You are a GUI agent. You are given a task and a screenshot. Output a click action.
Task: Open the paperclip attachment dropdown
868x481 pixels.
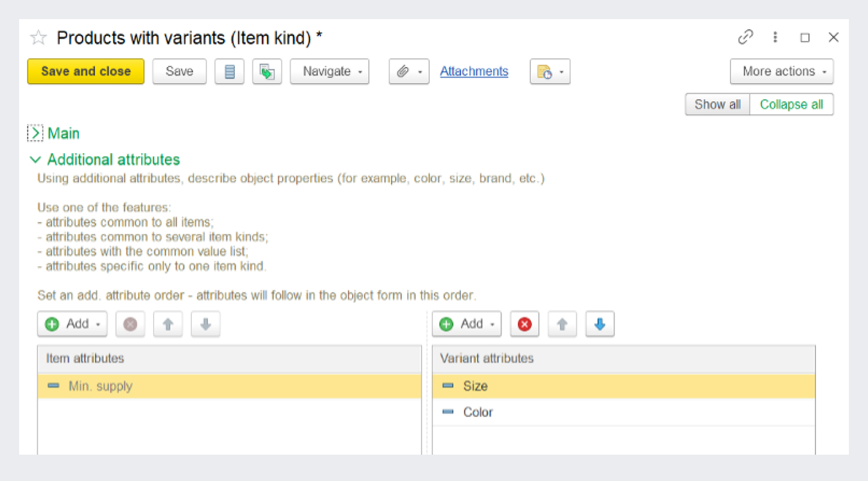[409, 72]
